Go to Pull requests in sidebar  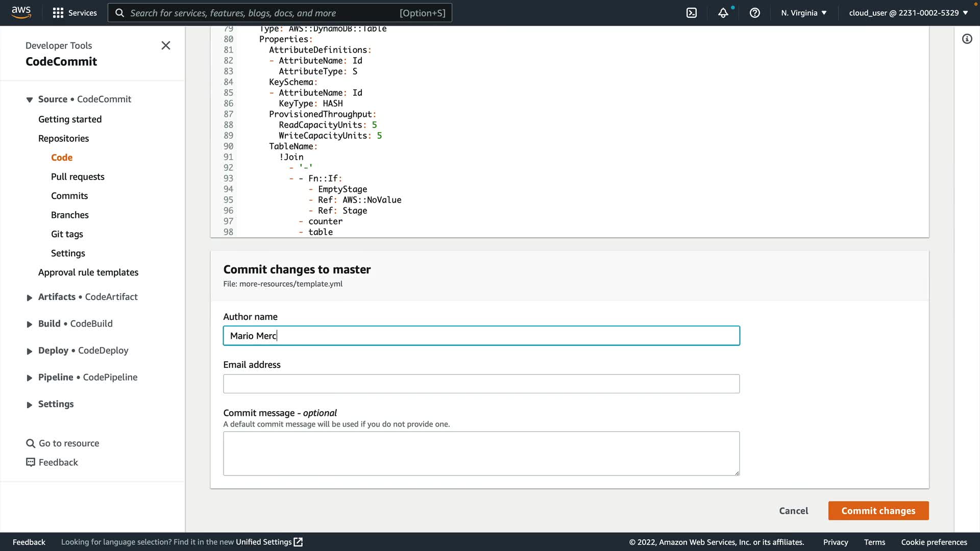[x=78, y=177]
